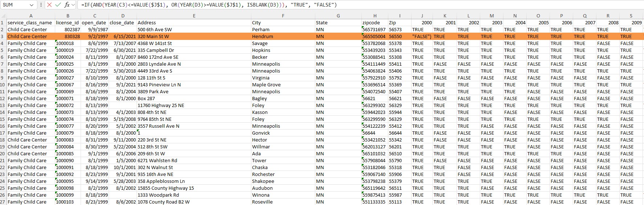This screenshot has height=205, width=644.
Task: Confirm the formula with the green checkmark
Action: pyautogui.click(x=58, y=5)
